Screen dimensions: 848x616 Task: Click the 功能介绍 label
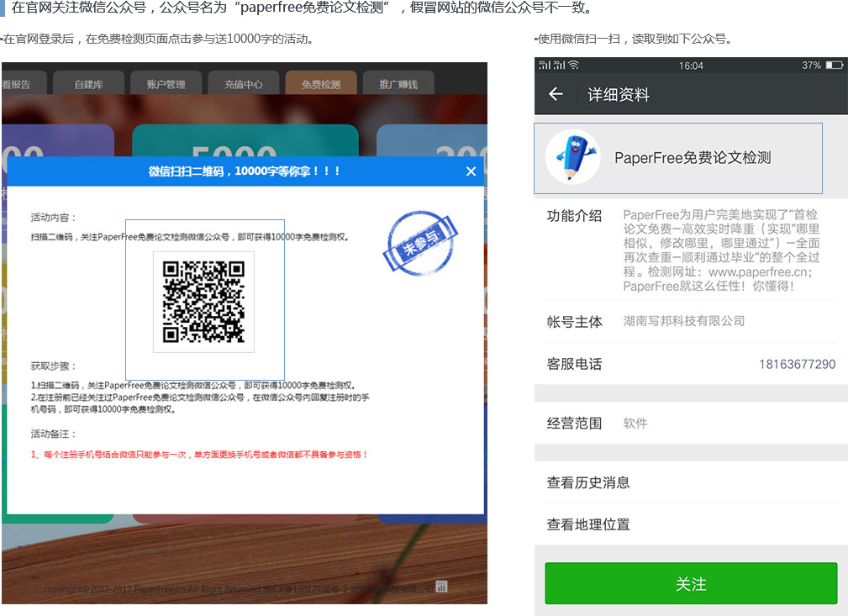pyautogui.click(x=574, y=216)
